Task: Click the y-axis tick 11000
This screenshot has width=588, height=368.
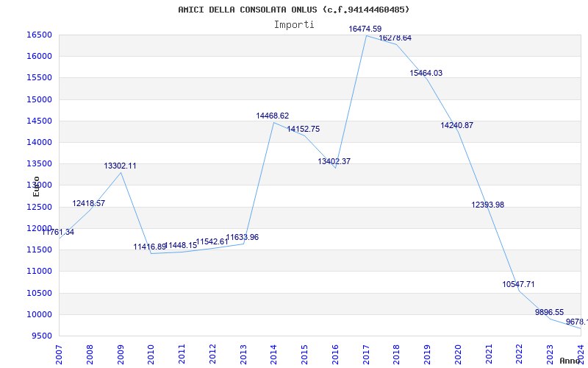Action: [39, 271]
